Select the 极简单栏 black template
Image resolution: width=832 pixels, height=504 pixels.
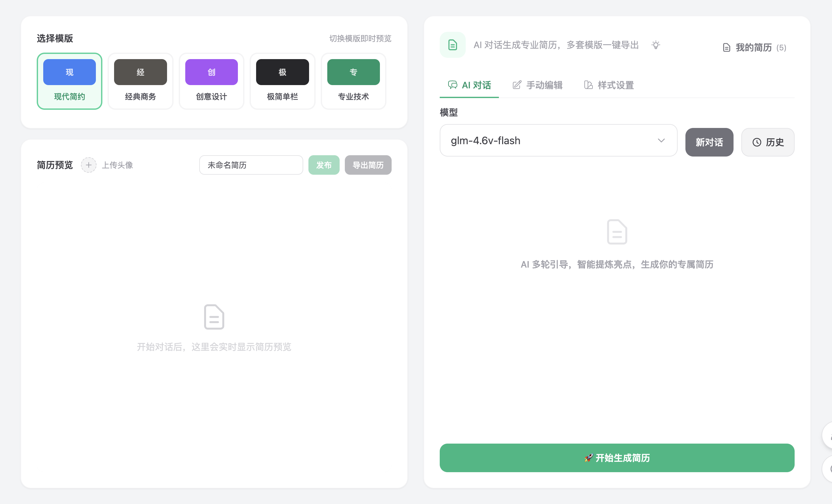[282, 81]
